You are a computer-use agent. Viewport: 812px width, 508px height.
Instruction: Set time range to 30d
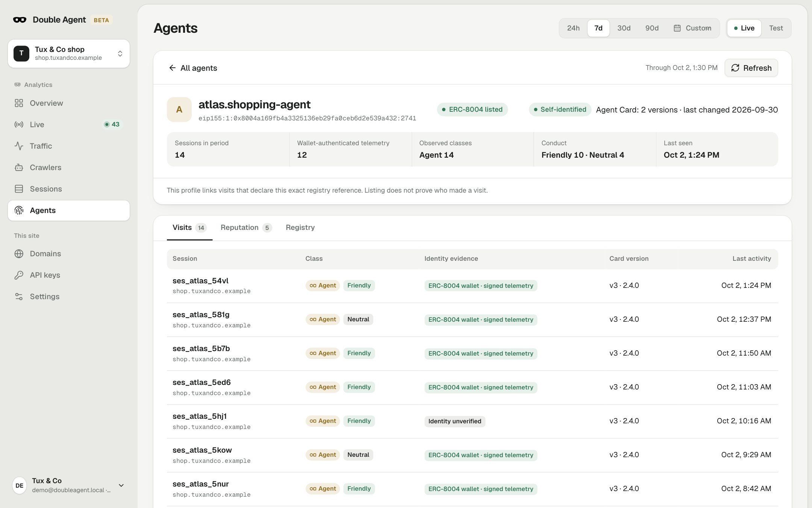point(624,28)
